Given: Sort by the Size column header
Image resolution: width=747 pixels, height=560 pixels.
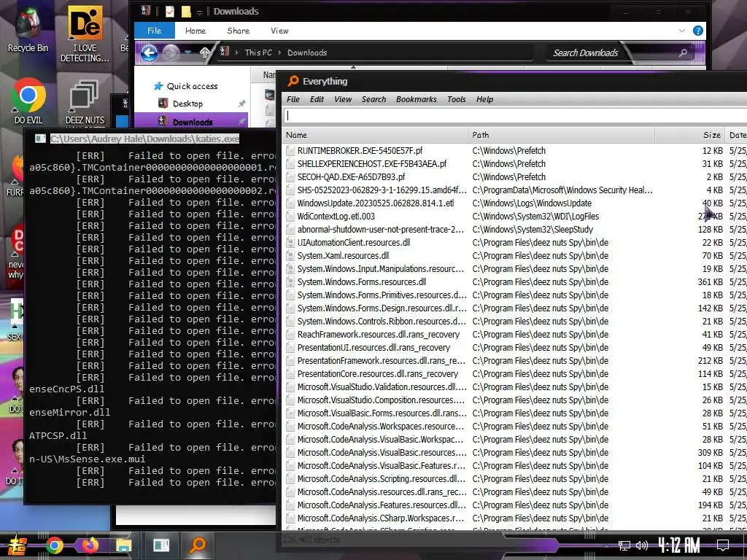Looking at the screenshot, I should point(690,135).
